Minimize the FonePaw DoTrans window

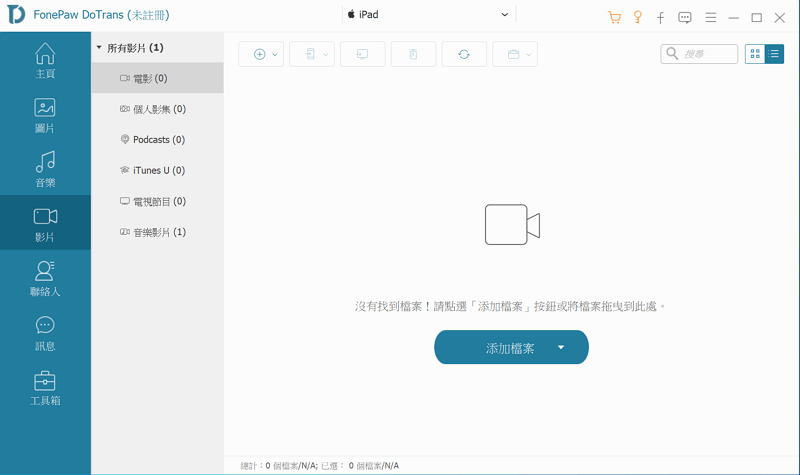(x=734, y=18)
